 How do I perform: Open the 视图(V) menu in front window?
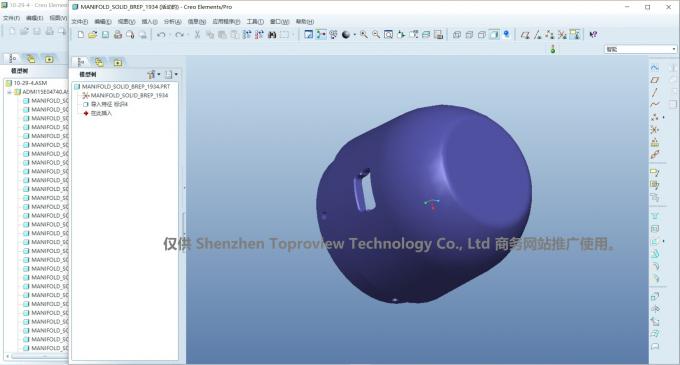[x=127, y=22]
